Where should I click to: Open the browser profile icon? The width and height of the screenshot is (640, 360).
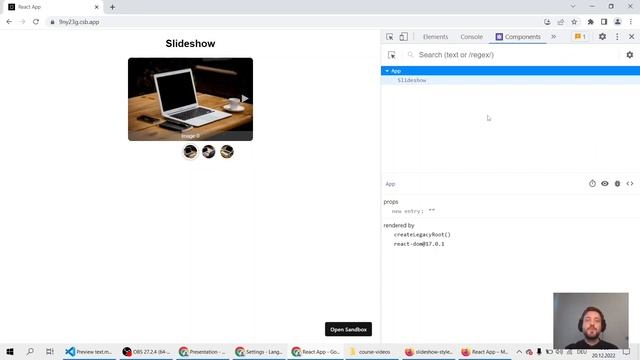pyautogui.click(x=618, y=22)
